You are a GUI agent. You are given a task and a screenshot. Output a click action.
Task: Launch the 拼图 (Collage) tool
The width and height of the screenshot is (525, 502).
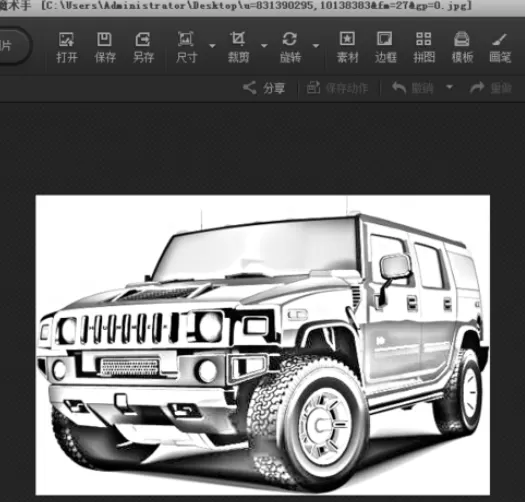(424, 48)
